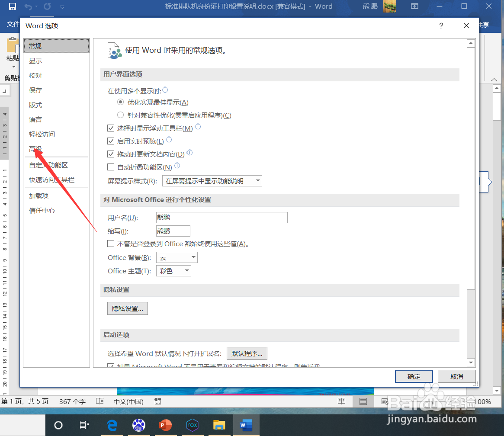Click the Redo icon in Quick Access Toolbar

coord(47,6)
